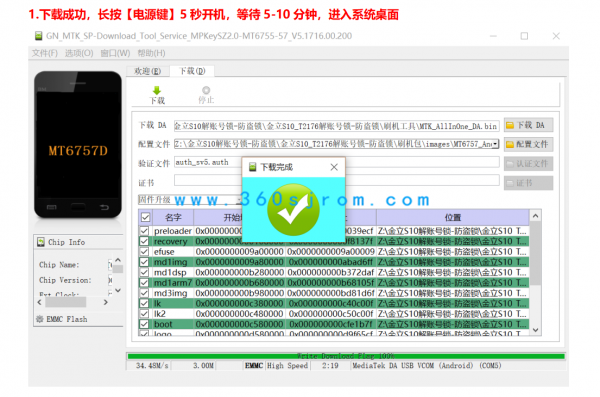Click the 位置 column header
The image size is (600, 397).
[453, 217]
